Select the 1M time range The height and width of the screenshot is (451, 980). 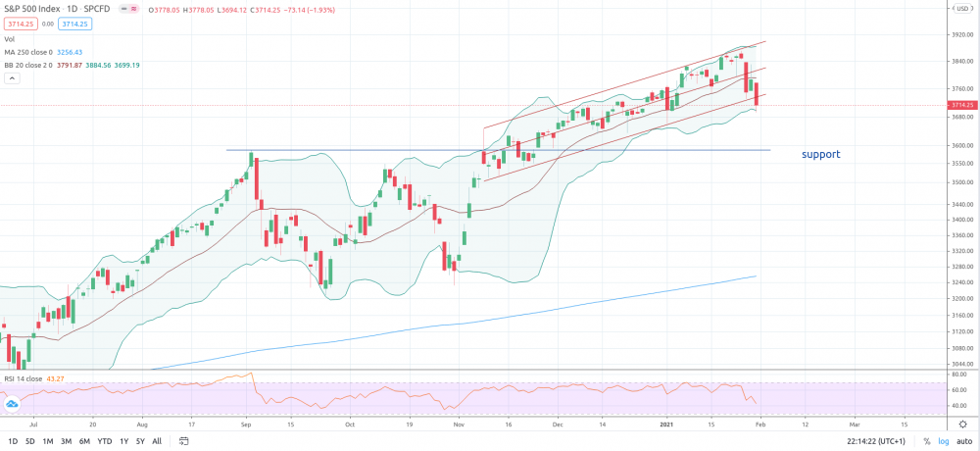(x=47, y=441)
